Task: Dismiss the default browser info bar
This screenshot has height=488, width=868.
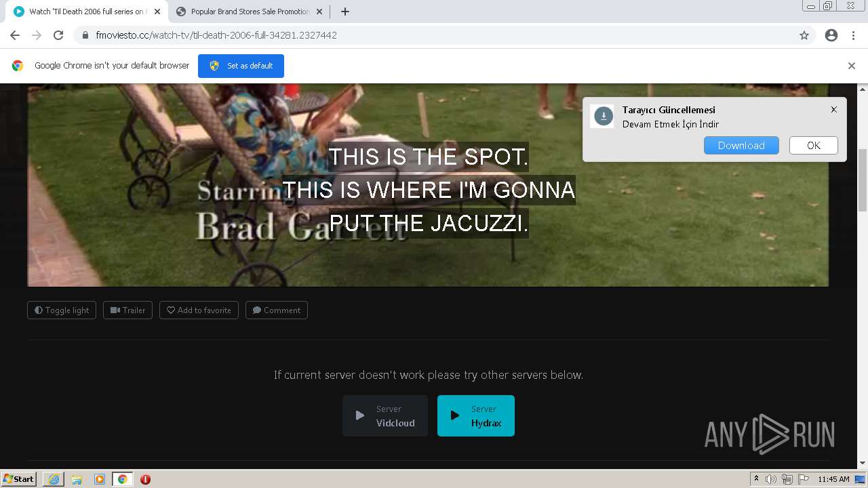Action: pos(851,66)
